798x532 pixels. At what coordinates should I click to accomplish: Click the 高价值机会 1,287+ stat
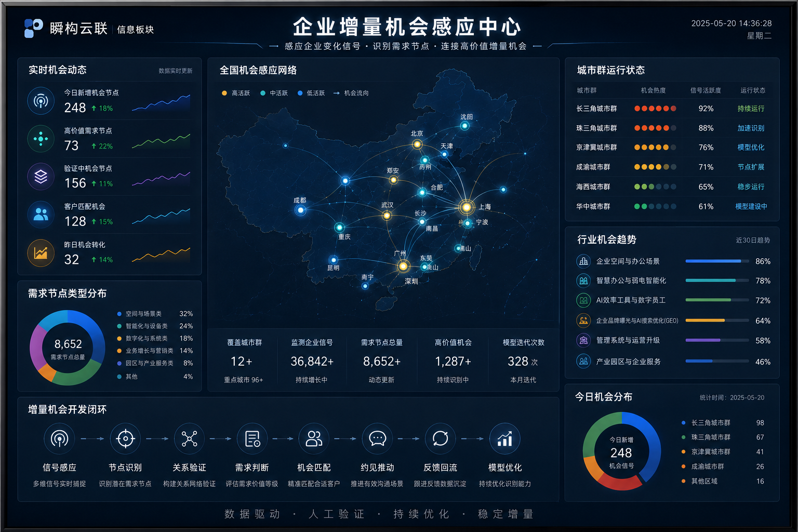pos(453,361)
